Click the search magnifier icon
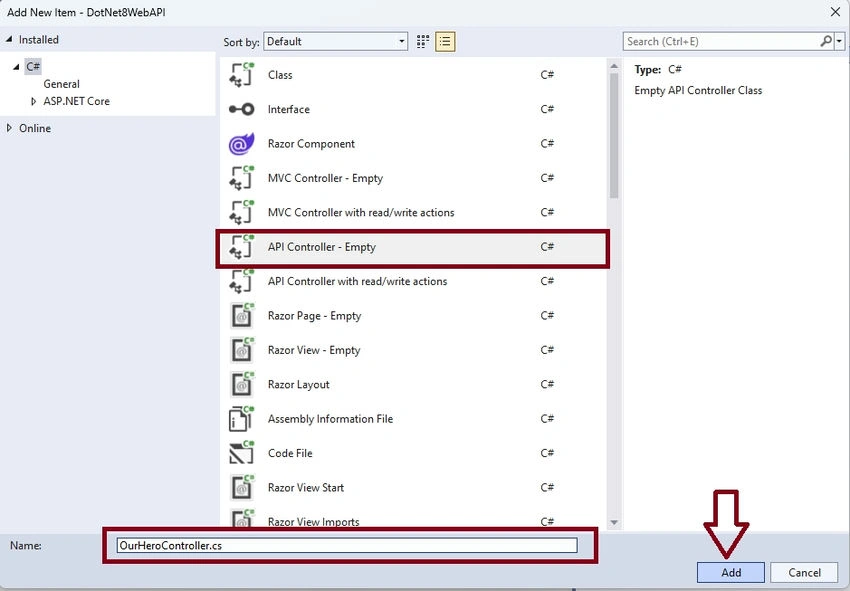This screenshot has width=850, height=591. pyautogui.click(x=826, y=41)
